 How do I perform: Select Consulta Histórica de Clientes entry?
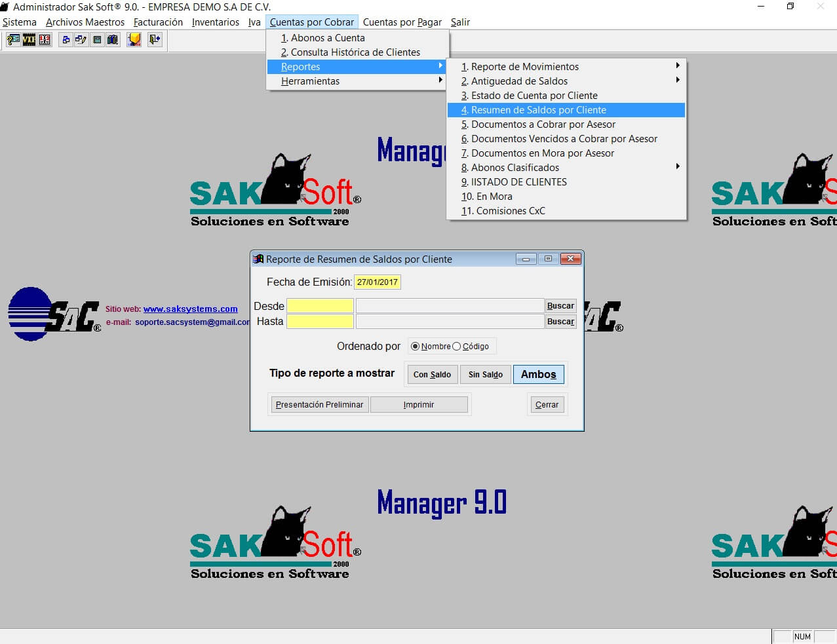(357, 52)
